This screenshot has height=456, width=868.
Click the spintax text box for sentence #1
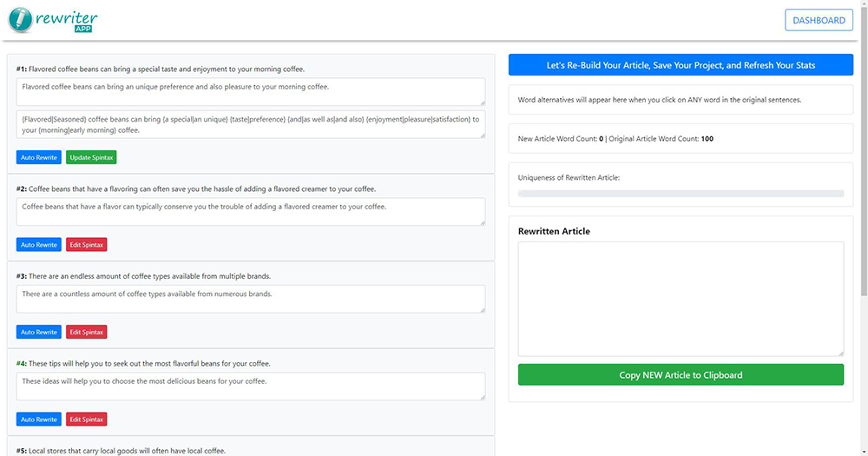tap(250, 125)
